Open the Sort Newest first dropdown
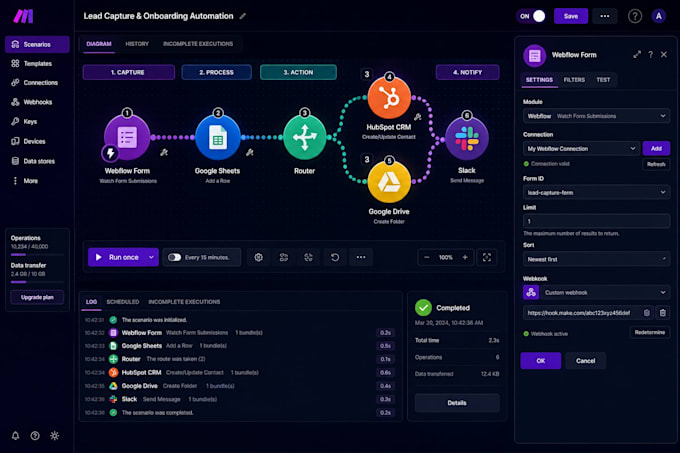This screenshot has height=453, width=680. (x=596, y=259)
